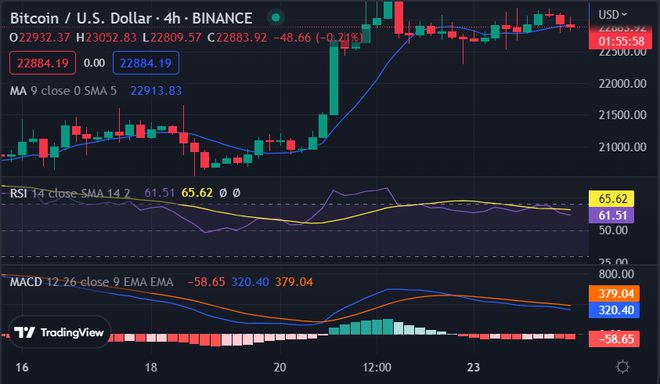Viewport: 660px width, 384px height.
Task: Open the USD currency dropdown
Action: click(x=612, y=15)
